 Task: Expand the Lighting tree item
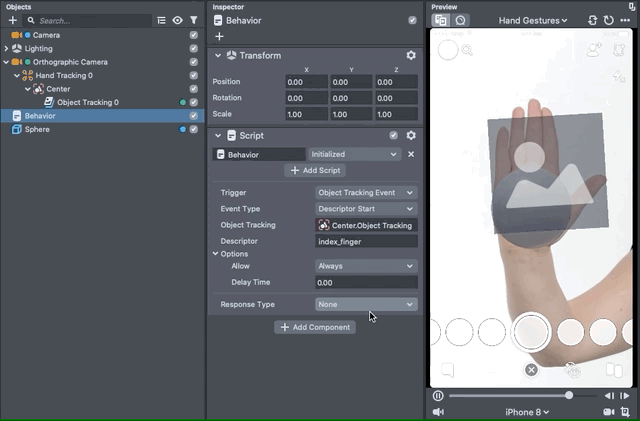pos(6,48)
